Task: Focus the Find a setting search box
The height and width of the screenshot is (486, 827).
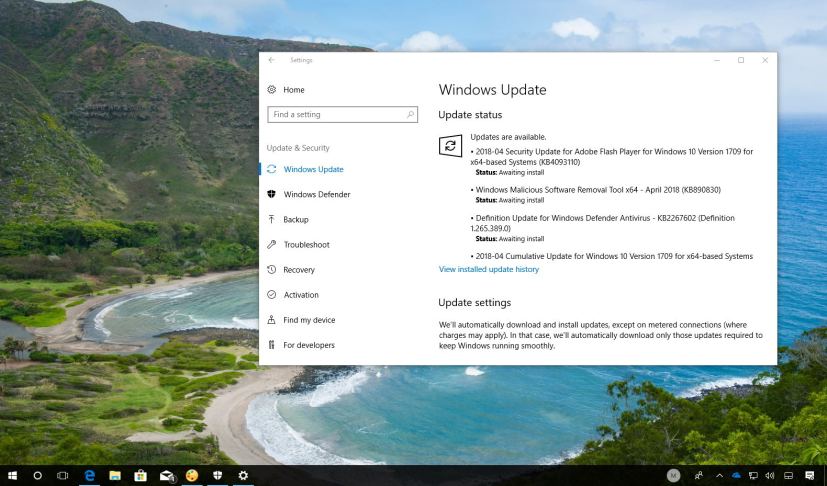Action: pyautogui.click(x=342, y=115)
